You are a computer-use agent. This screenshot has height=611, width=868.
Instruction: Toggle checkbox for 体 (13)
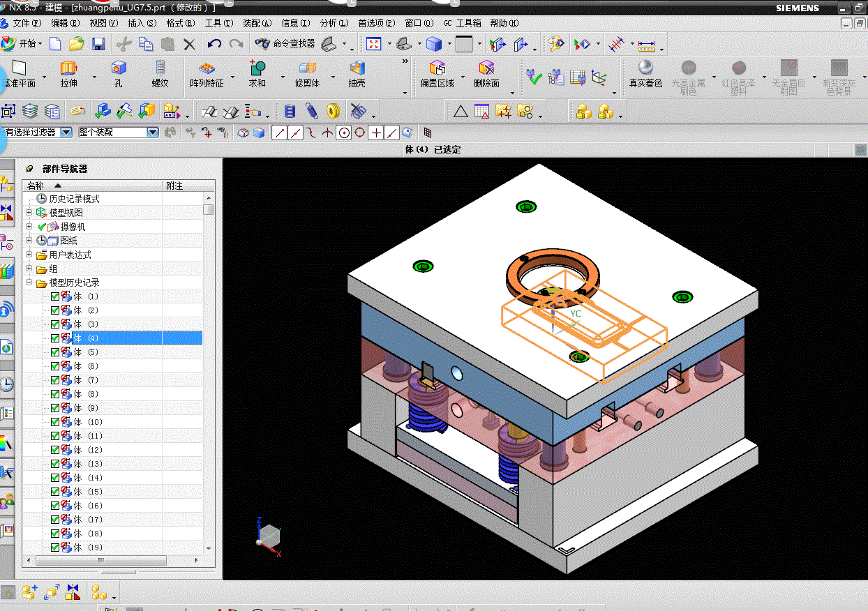(x=55, y=464)
